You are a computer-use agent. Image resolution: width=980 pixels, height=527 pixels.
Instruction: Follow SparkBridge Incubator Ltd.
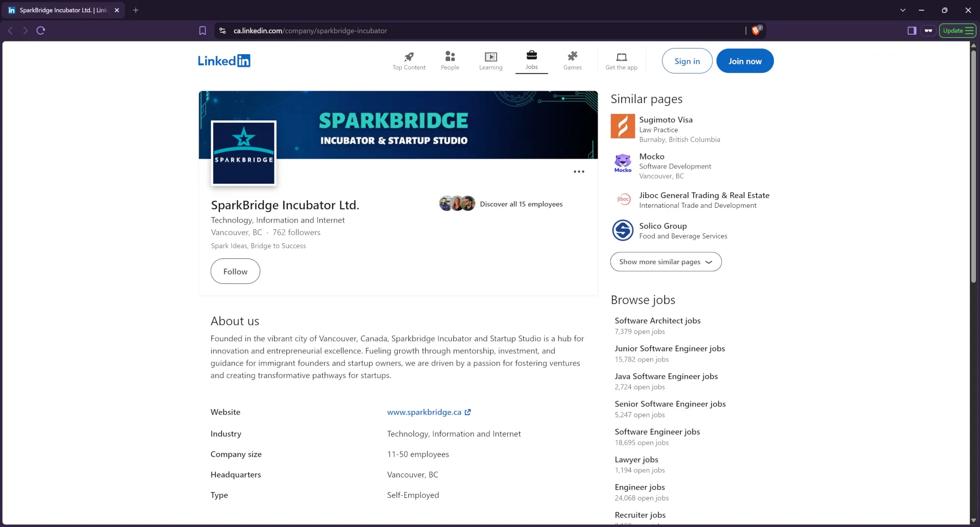(x=235, y=271)
